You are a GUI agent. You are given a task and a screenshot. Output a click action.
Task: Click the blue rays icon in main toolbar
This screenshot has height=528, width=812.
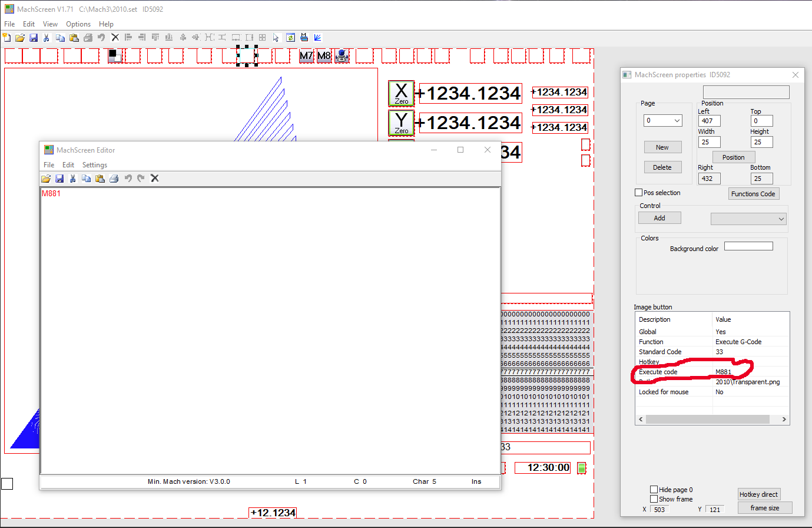[x=318, y=38]
